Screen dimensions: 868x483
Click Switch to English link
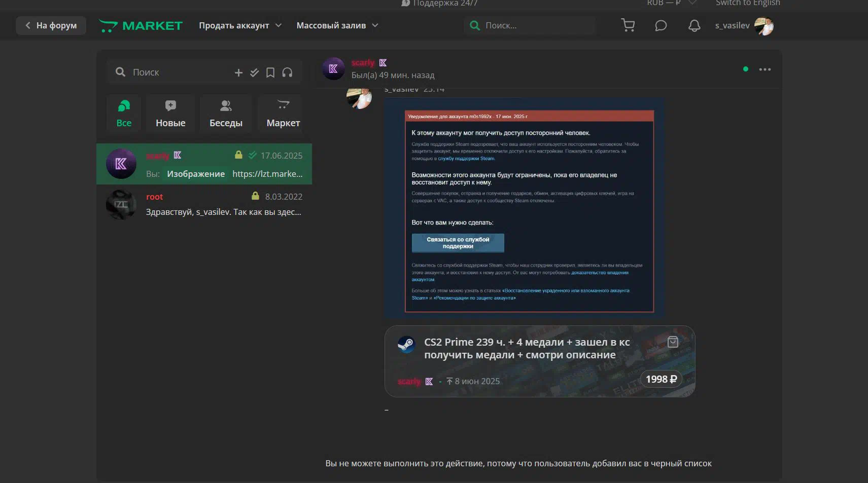click(x=748, y=3)
